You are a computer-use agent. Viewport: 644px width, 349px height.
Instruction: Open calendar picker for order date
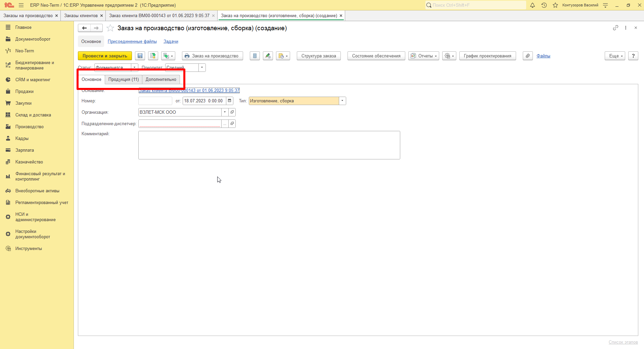click(230, 101)
